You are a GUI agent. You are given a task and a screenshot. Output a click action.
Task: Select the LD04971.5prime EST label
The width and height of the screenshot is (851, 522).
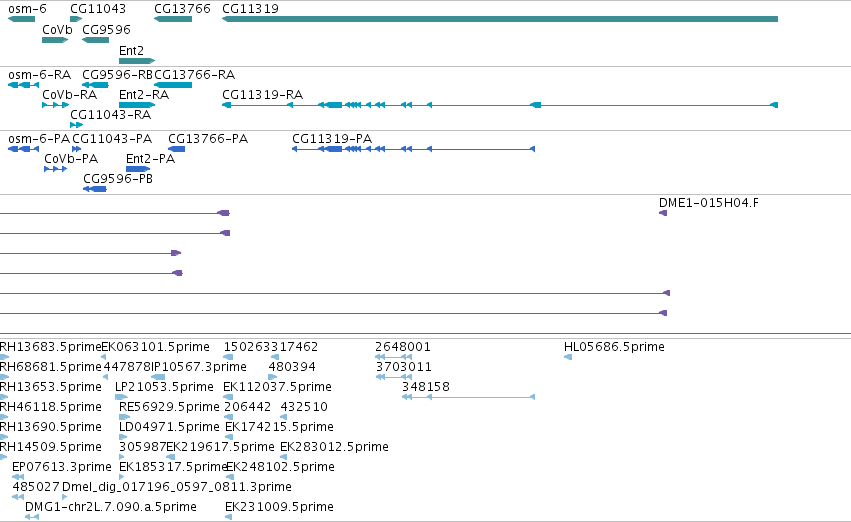(169, 427)
